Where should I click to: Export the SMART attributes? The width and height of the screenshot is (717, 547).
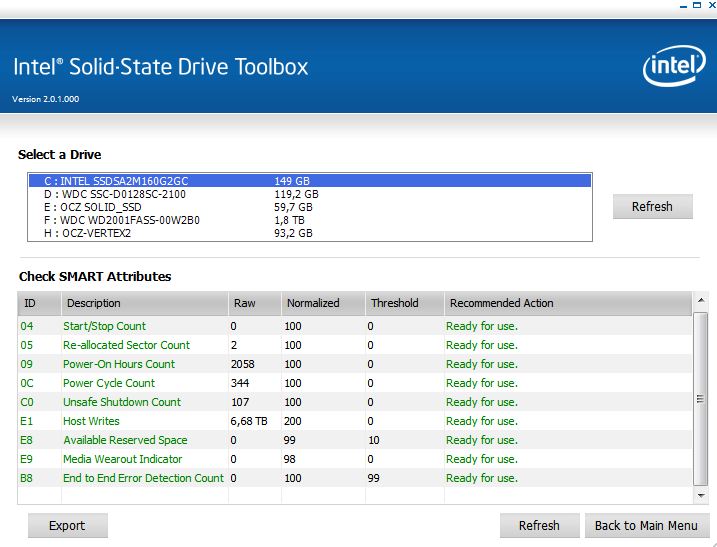pos(68,526)
